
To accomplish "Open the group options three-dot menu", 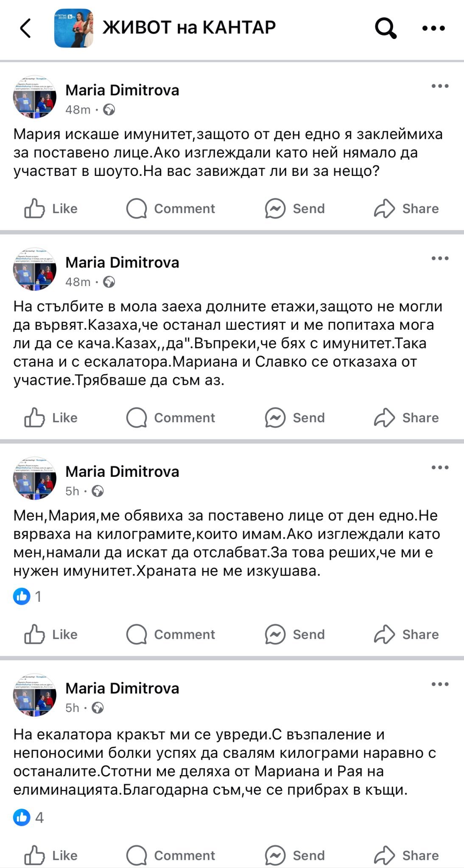I will click(x=433, y=28).
